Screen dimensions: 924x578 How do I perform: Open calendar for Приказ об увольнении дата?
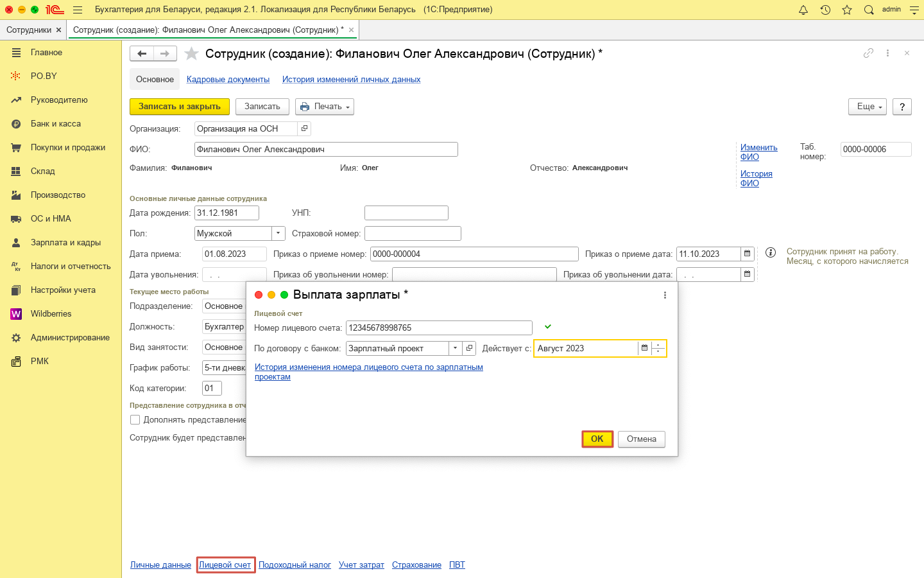coord(747,274)
